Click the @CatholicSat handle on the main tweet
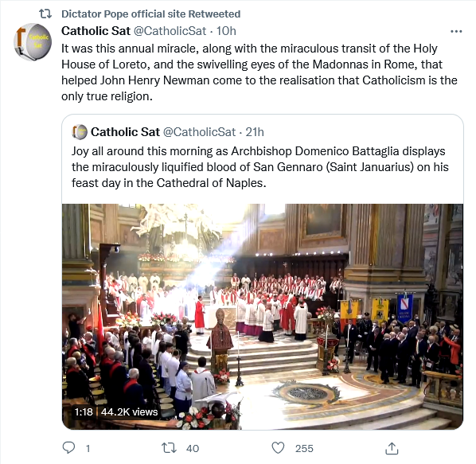The height and width of the screenshot is (464, 476). coord(170,31)
